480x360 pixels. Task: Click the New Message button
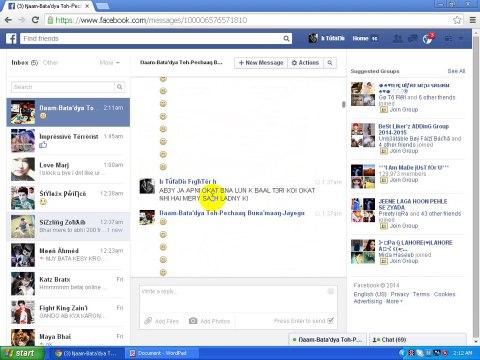261,63
